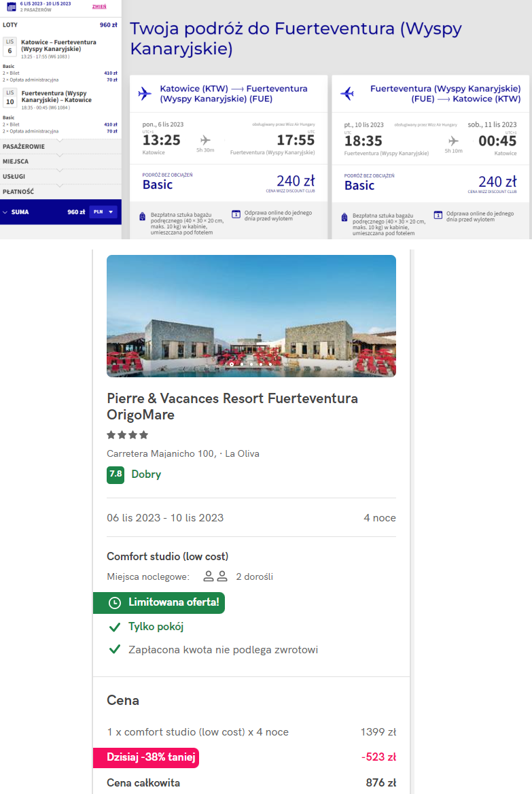Click the ZMIEŃ link
The height and width of the screenshot is (794, 532).
[x=99, y=5]
